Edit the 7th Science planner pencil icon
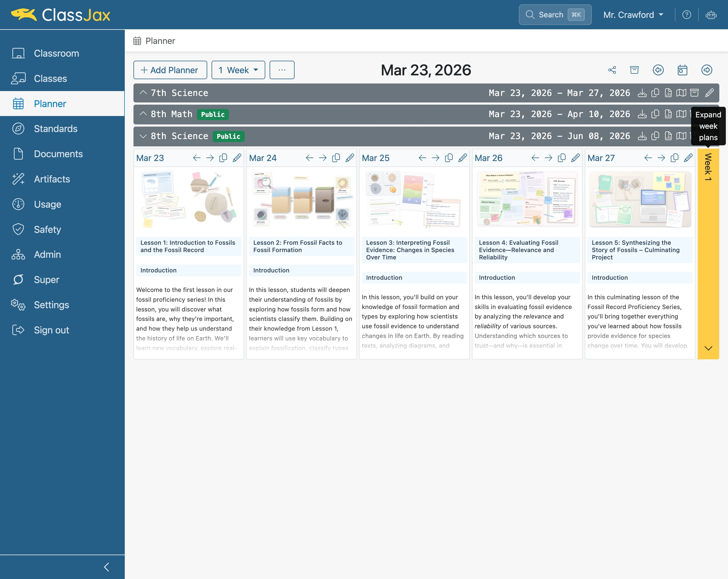 click(710, 93)
